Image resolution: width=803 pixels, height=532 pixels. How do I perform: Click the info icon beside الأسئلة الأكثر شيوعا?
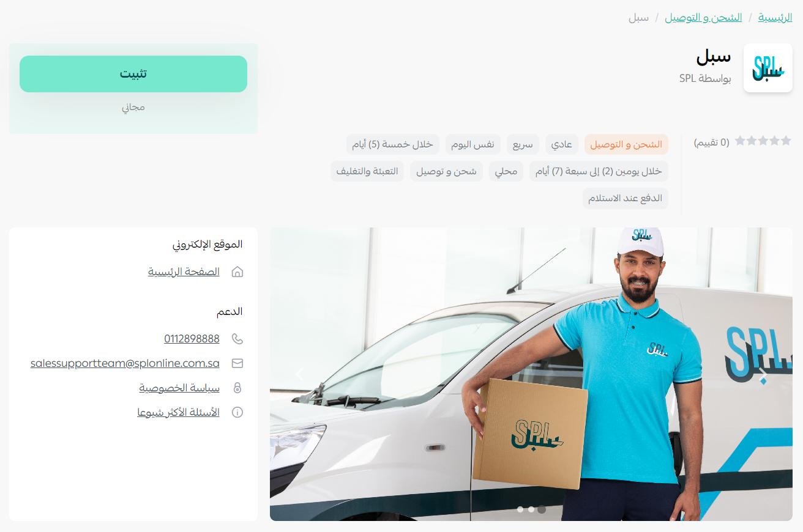tap(237, 412)
